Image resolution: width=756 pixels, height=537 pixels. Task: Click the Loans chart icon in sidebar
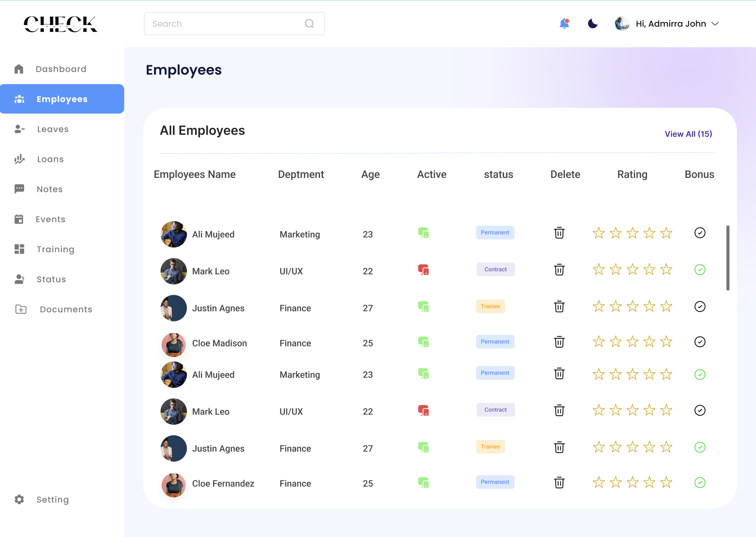click(20, 159)
